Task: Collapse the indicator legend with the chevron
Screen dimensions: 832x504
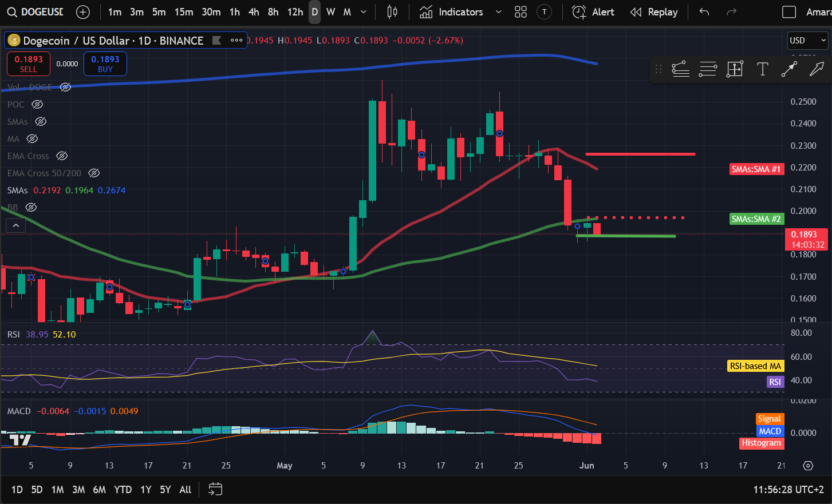Action: coord(16,225)
